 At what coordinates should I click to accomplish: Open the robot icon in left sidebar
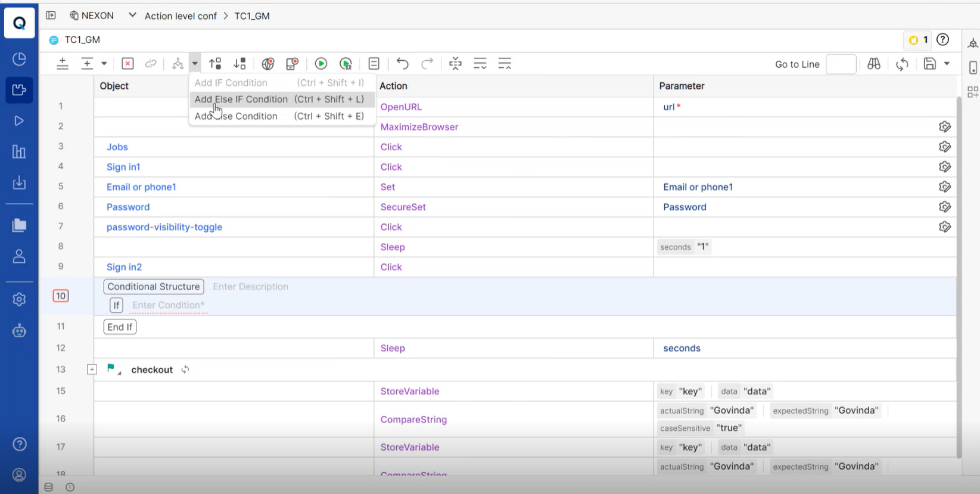[x=19, y=331]
